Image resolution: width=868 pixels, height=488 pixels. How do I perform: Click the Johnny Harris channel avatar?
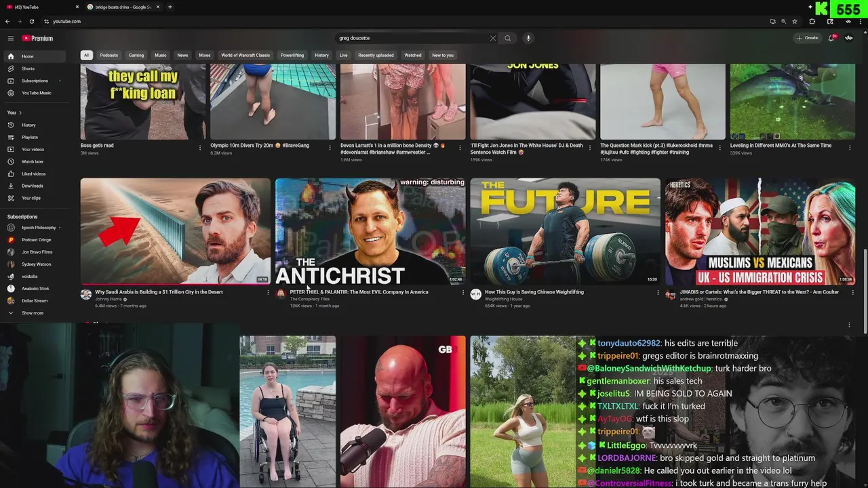[x=85, y=294]
